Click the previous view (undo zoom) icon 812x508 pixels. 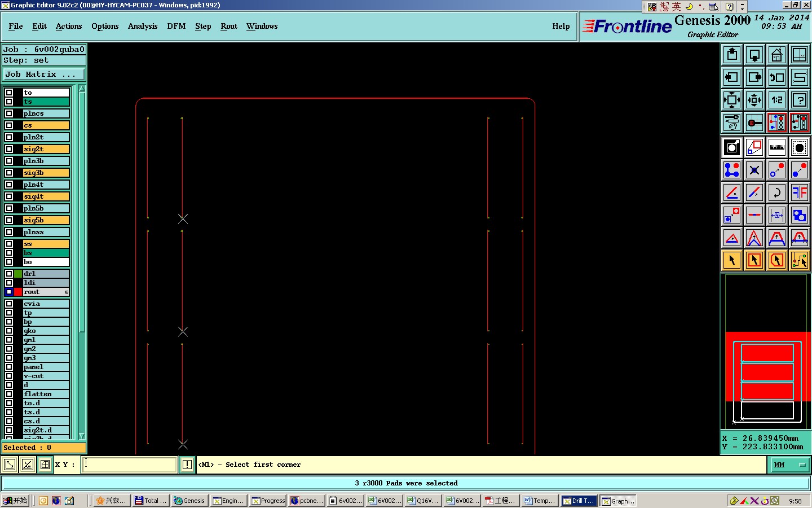point(777,77)
